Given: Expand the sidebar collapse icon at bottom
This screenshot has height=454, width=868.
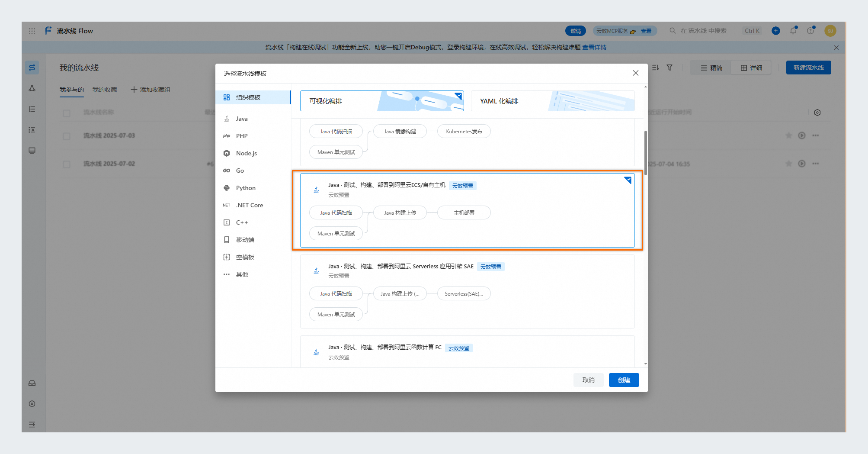Looking at the screenshot, I should click(32, 425).
